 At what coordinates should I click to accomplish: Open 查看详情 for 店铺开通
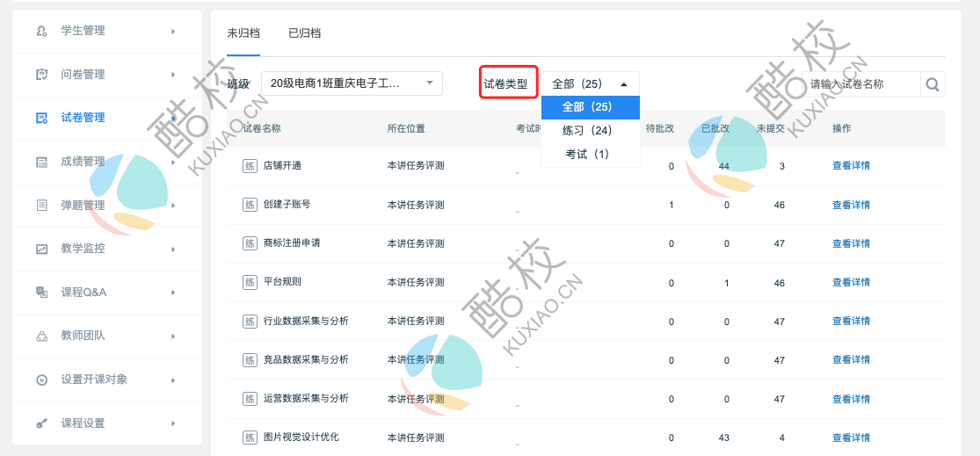pos(851,166)
